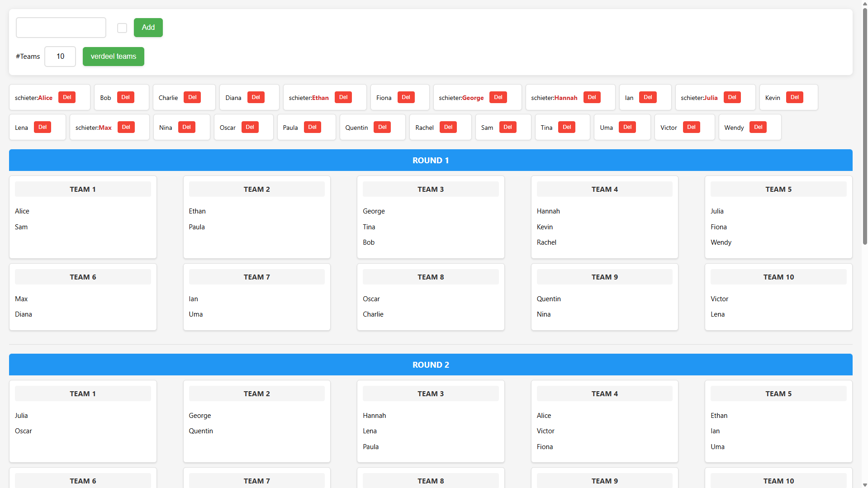The width and height of the screenshot is (868, 488).
Task: Click the green Add button
Action: tap(148, 28)
